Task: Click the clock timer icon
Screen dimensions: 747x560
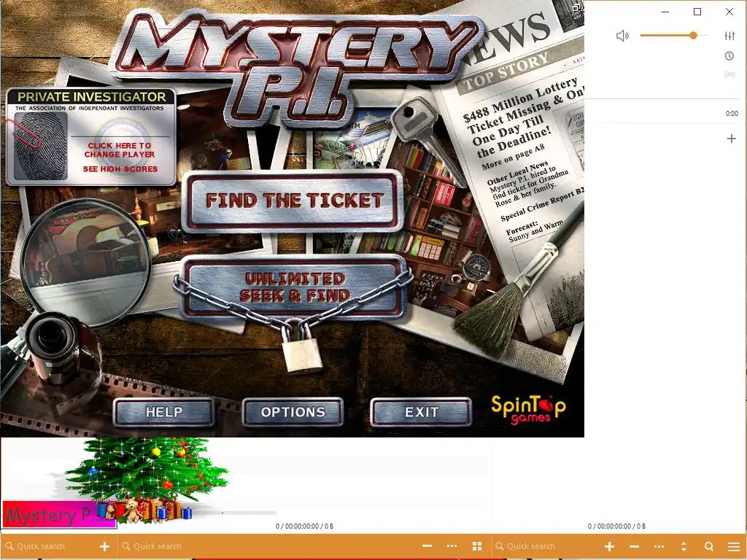Action: pos(729,55)
